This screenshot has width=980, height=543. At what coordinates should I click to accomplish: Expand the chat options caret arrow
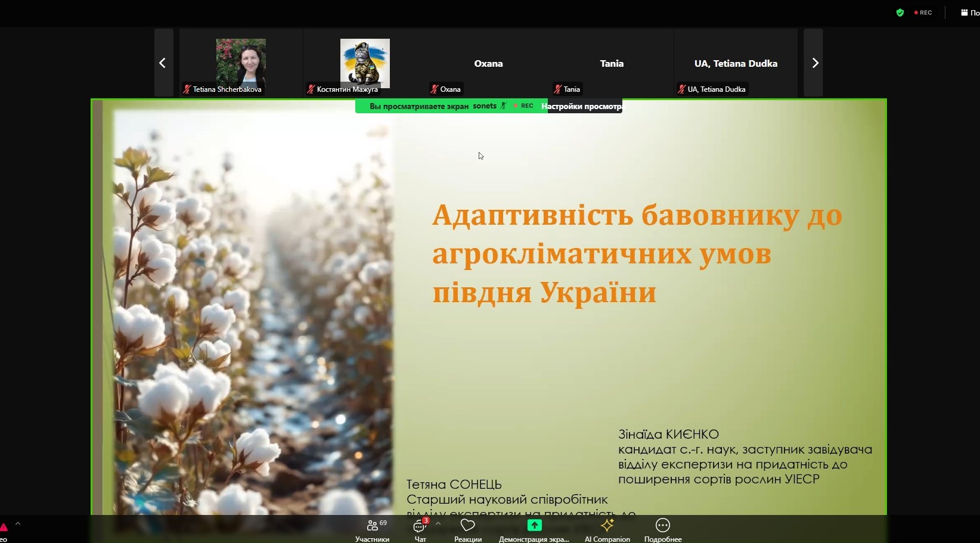(x=438, y=523)
